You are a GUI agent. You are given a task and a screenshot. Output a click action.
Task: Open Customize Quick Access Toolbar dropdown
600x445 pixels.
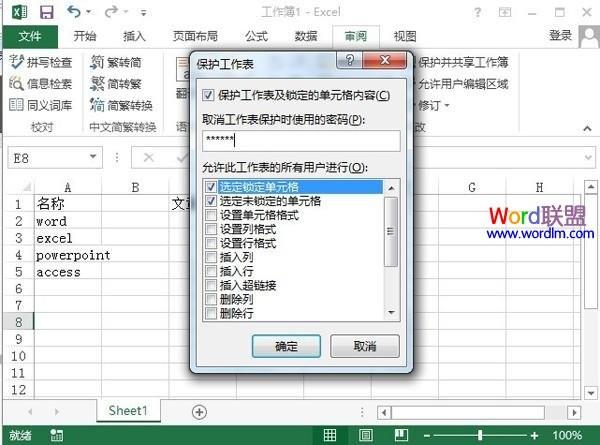(x=143, y=13)
